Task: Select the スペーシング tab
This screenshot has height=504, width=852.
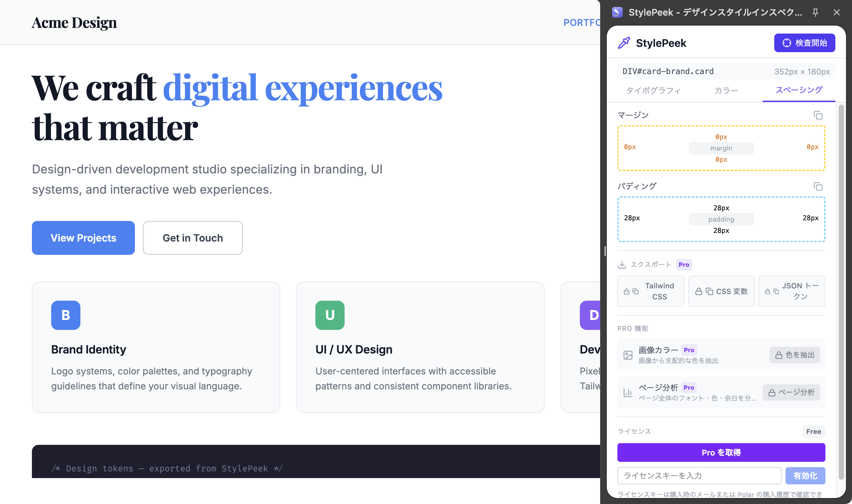Action: 799,90
